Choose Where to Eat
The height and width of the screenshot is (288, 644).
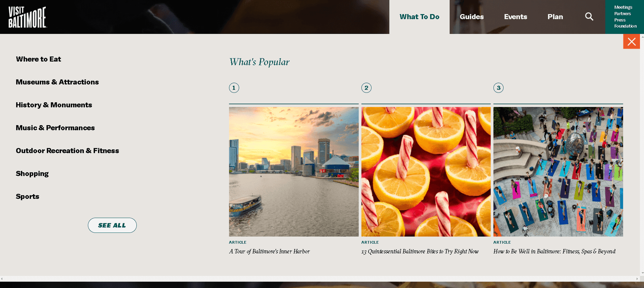pyautogui.click(x=39, y=59)
